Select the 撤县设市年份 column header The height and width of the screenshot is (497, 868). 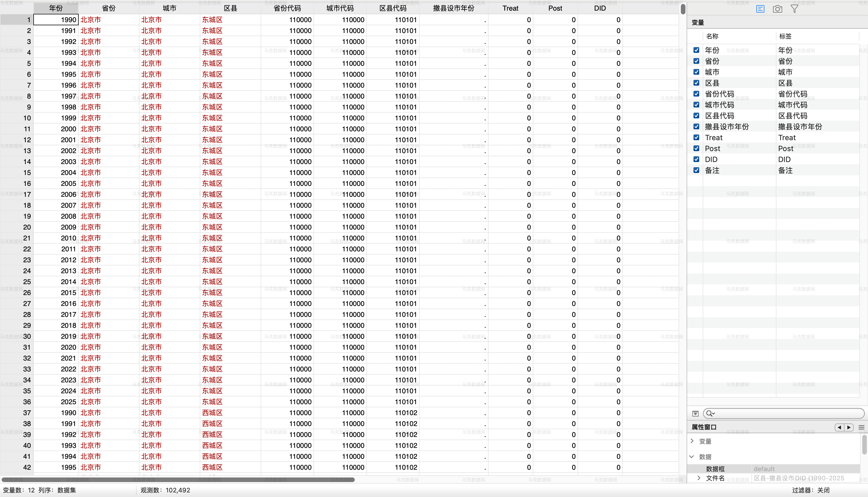454,8
